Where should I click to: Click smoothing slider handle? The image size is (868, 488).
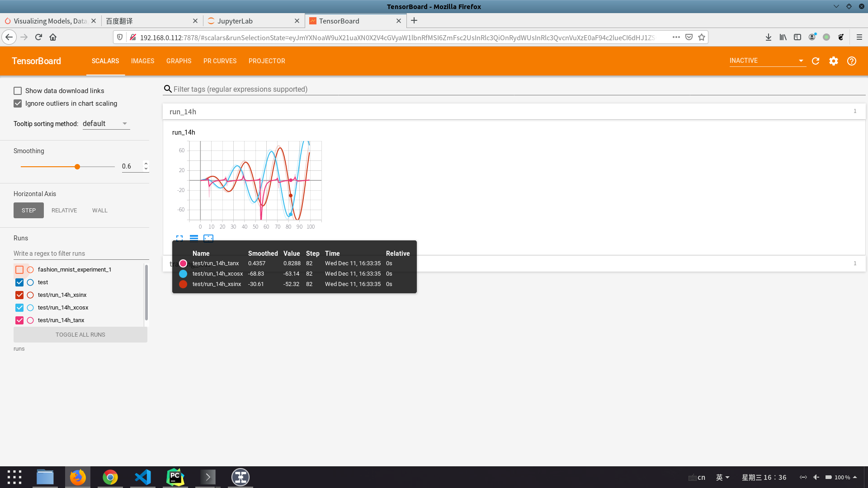pos(77,167)
